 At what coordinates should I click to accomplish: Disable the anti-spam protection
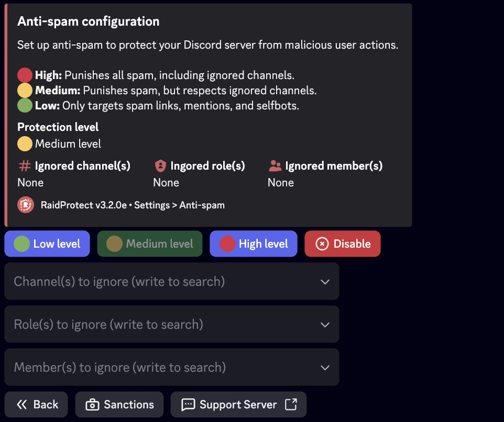[342, 243]
